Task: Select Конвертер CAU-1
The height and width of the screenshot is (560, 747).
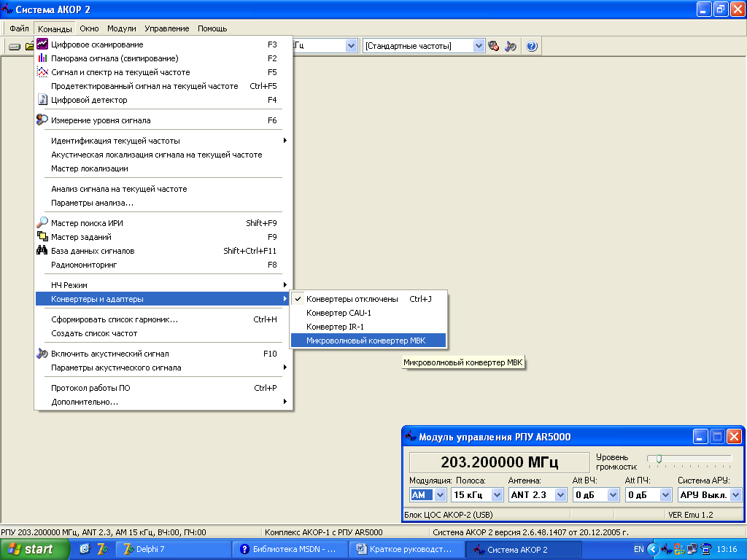Action: tap(368, 313)
